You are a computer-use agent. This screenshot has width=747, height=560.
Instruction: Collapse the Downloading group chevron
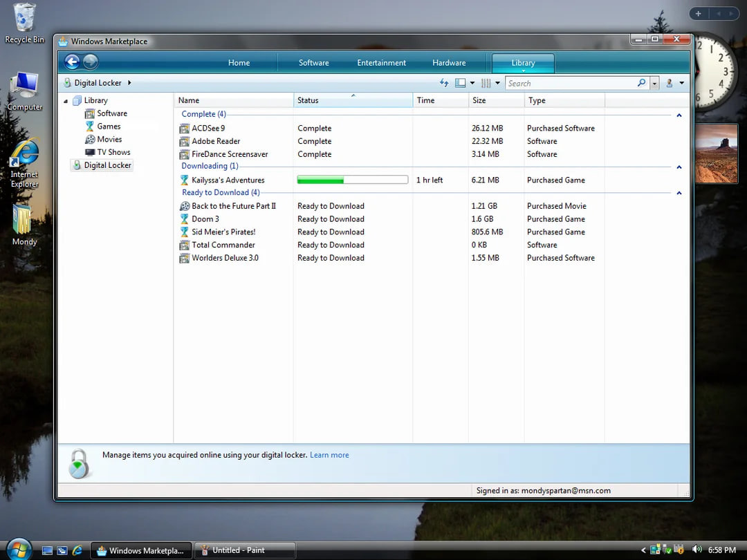pos(679,167)
